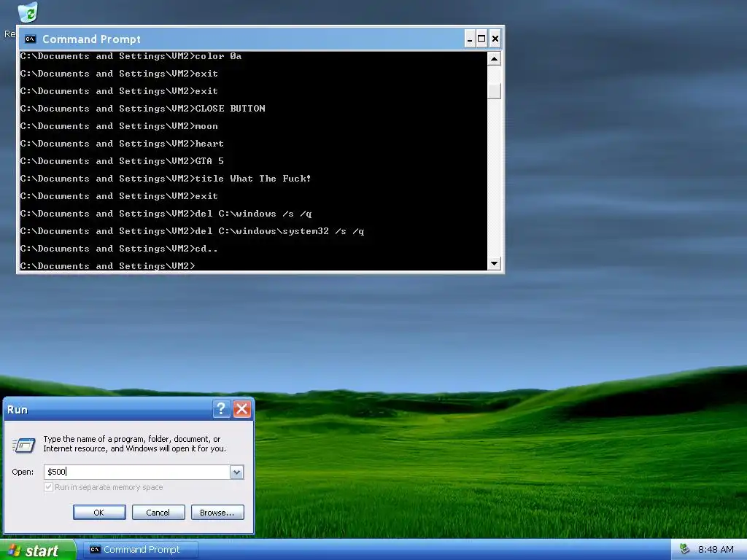Click the Run dialog program icon
Screen dimensions: 747x560
(24, 446)
